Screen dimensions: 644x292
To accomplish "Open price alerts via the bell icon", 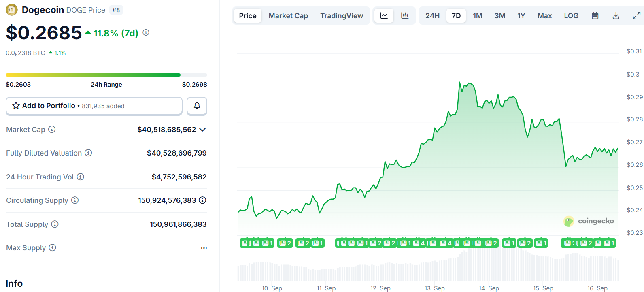I will [x=197, y=106].
